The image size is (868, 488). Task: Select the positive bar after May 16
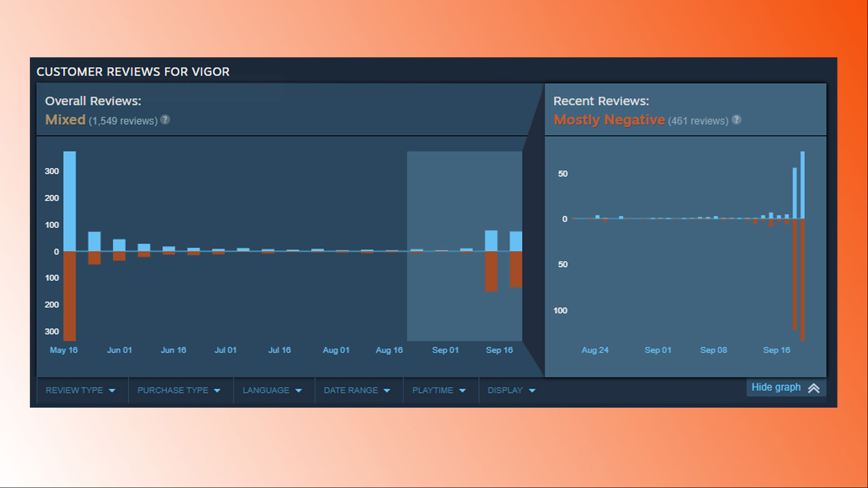[94, 242]
